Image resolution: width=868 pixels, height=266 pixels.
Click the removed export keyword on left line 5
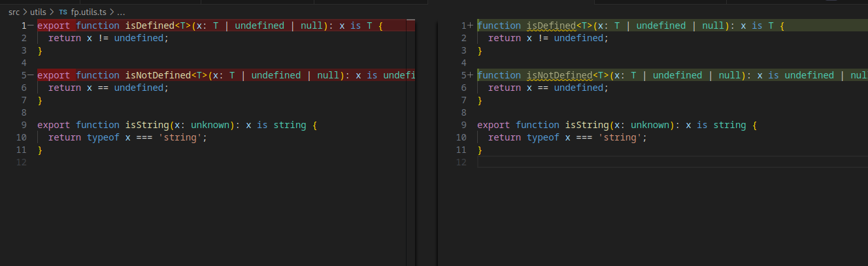[x=54, y=75]
